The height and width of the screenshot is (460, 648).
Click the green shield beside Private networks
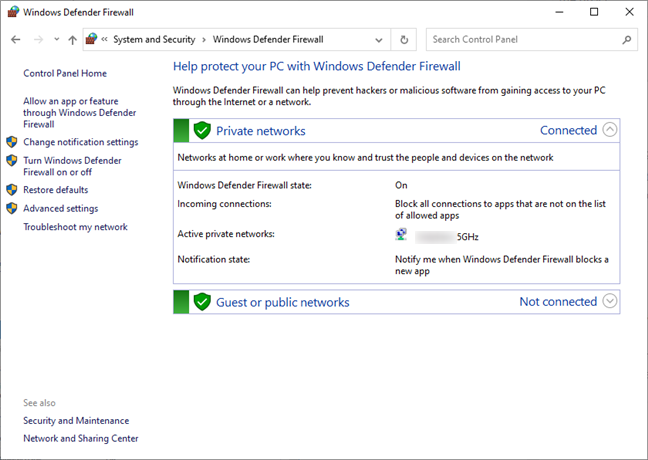202,131
